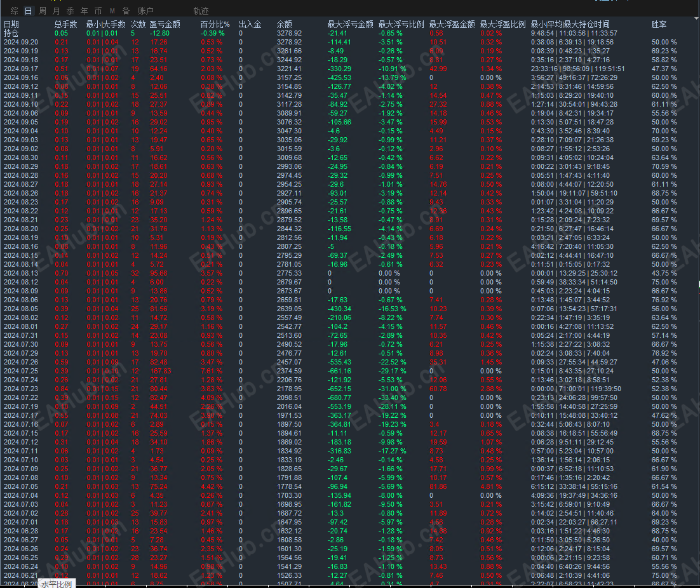Click the 出入金 column header
The height and width of the screenshot is (588, 700).
(250, 25)
